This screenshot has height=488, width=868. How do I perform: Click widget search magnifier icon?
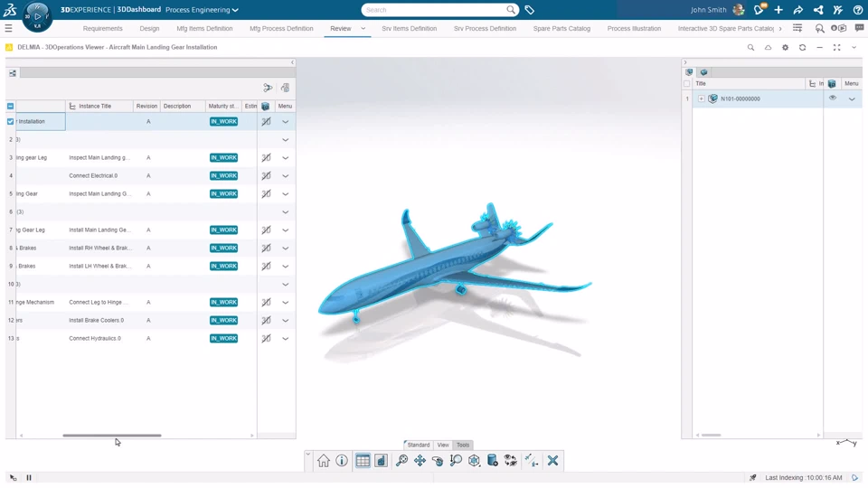[x=750, y=48]
